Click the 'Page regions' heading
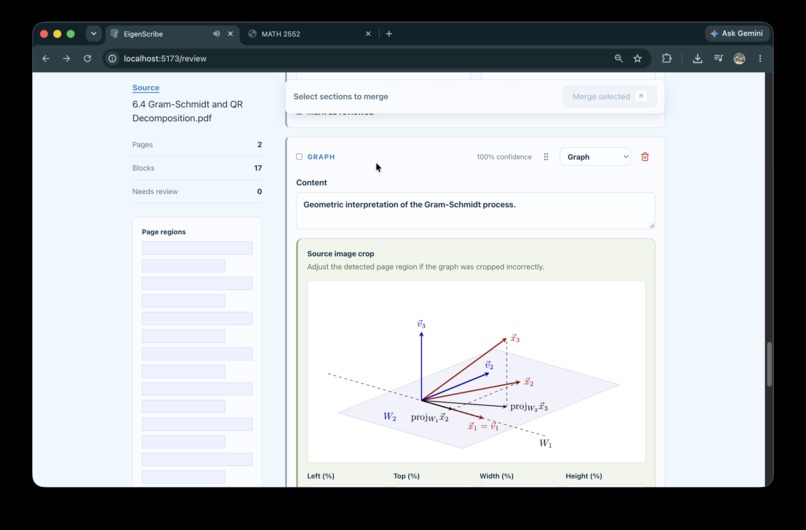This screenshot has height=530, width=806. tap(164, 232)
